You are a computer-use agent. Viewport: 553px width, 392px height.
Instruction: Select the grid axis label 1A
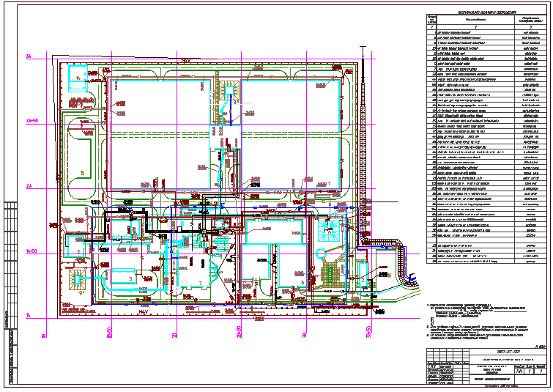30,316
